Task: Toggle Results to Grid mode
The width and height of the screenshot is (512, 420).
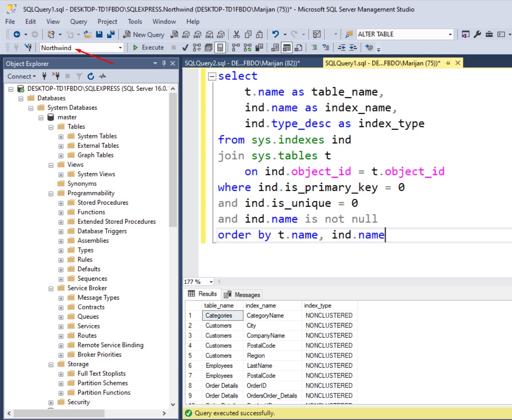Action: pyautogui.click(x=287, y=48)
